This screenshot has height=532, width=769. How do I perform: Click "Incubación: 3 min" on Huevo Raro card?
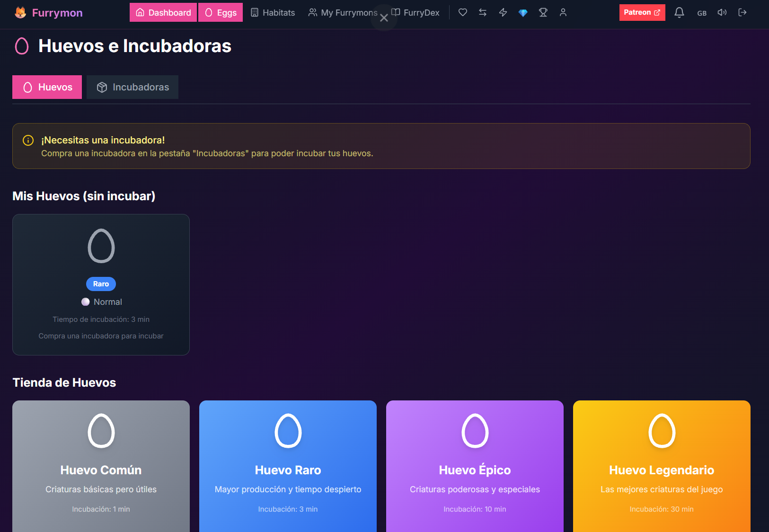tap(288, 509)
